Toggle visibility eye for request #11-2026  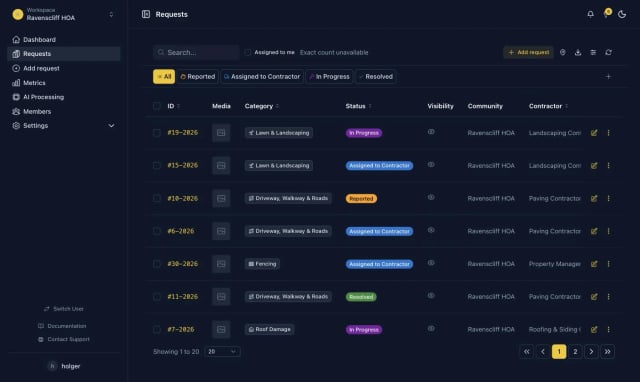(431, 295)
